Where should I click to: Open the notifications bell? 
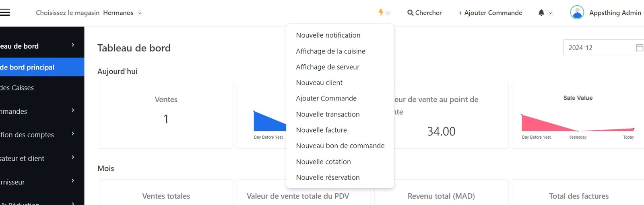point(541,13)
